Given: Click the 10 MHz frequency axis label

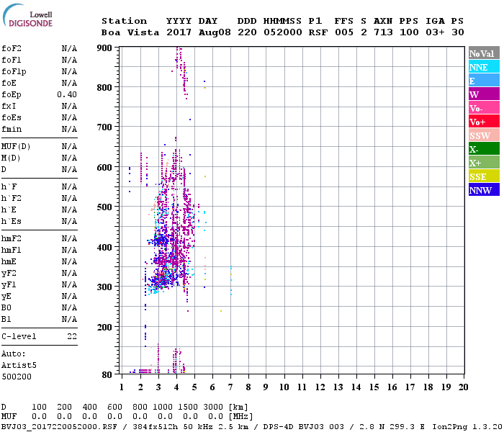Looking at the screenshot, I should [284, 387].
